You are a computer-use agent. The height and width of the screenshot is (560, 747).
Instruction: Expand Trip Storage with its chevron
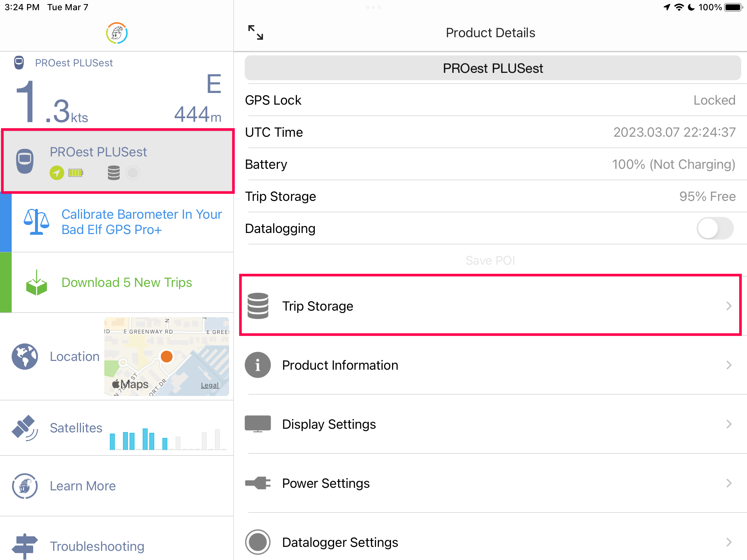(728, 306)
